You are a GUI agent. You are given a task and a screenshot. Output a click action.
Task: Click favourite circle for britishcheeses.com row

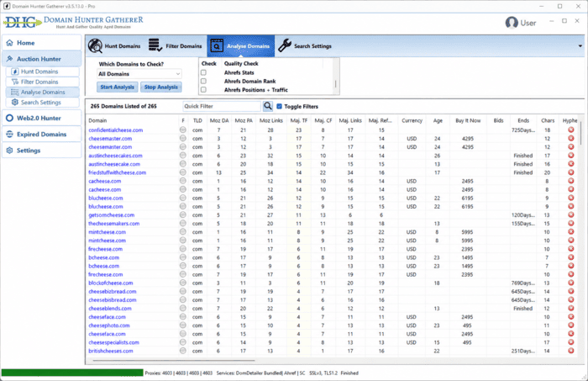coord(182,351)
